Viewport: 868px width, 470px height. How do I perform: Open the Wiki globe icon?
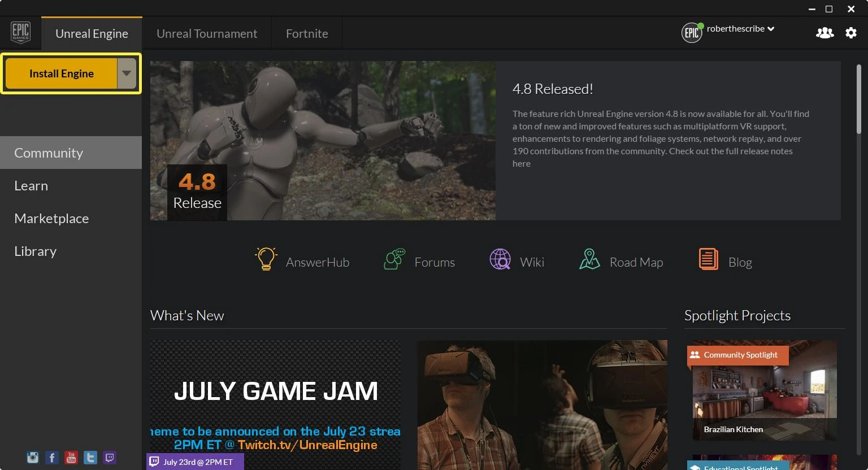pos(500,259)
